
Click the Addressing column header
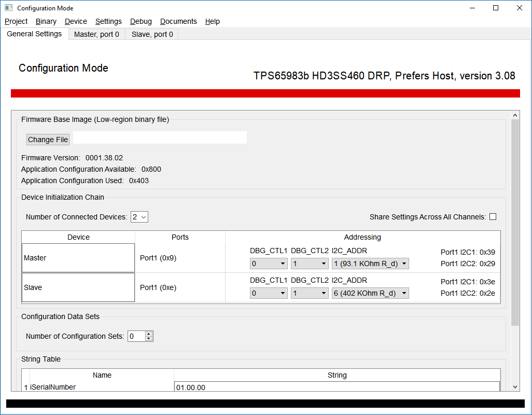click(362, 237)
